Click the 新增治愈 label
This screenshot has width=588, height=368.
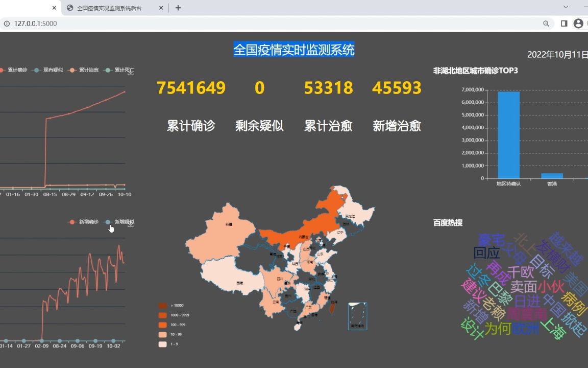(397, 126)
